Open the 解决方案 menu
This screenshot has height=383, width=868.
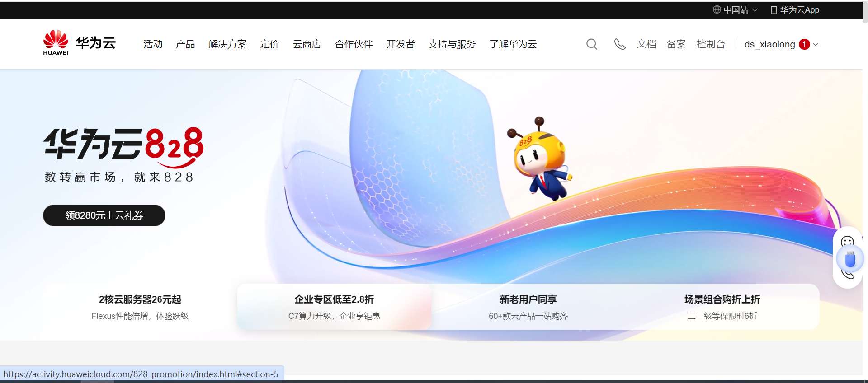pyautogui.click(x=227, y=44)
